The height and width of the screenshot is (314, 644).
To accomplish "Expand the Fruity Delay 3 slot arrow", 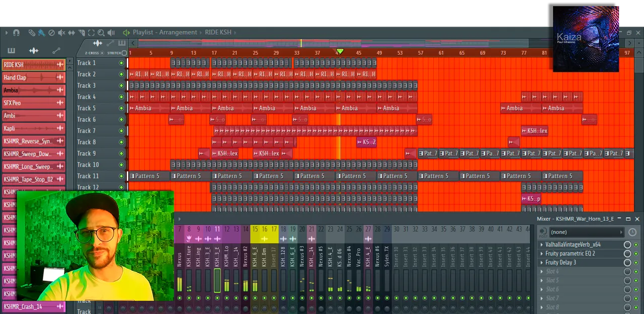I will 542,263.
